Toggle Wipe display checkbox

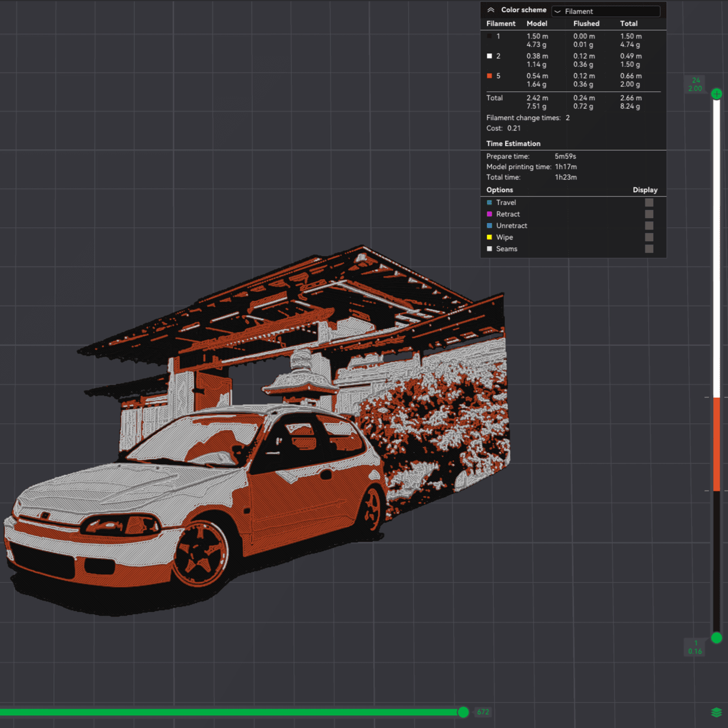point(649,237)
